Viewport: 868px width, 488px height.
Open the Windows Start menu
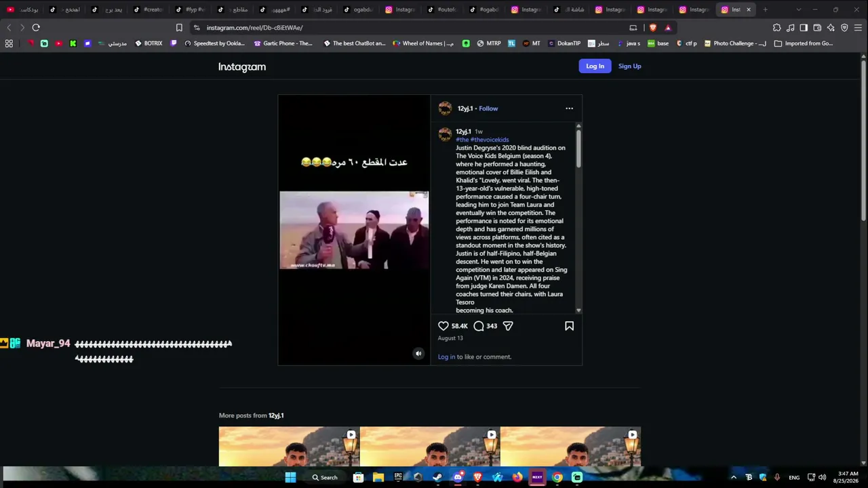pyautogui.click(x=290, y=477)
